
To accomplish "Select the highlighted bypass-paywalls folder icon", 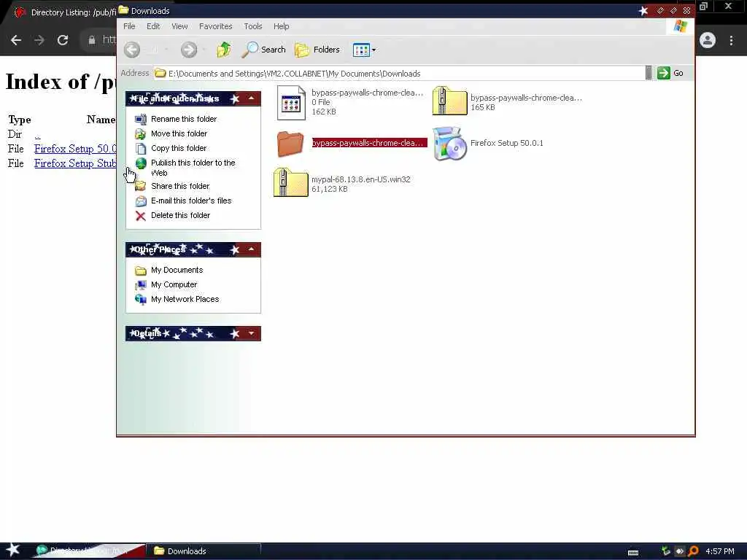I will (x=290, y=144).
